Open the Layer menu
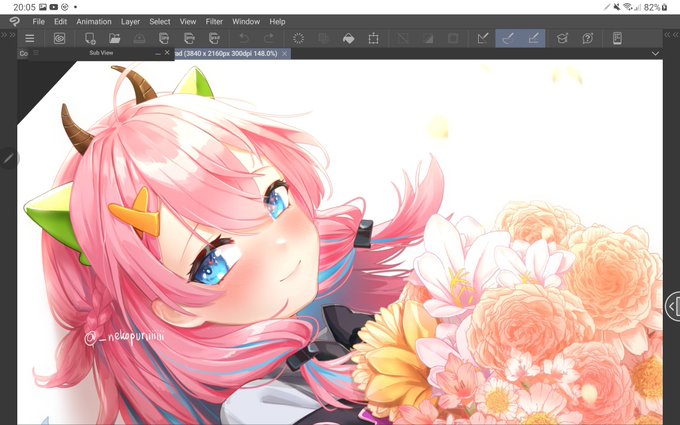Viewport: 680px width, 425px height. tap(130, 21)
